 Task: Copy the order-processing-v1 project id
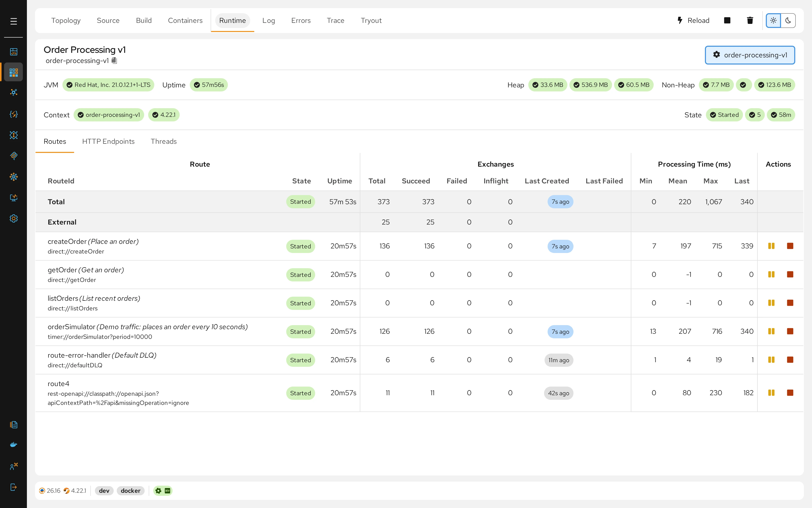click(x=114, y=60)
